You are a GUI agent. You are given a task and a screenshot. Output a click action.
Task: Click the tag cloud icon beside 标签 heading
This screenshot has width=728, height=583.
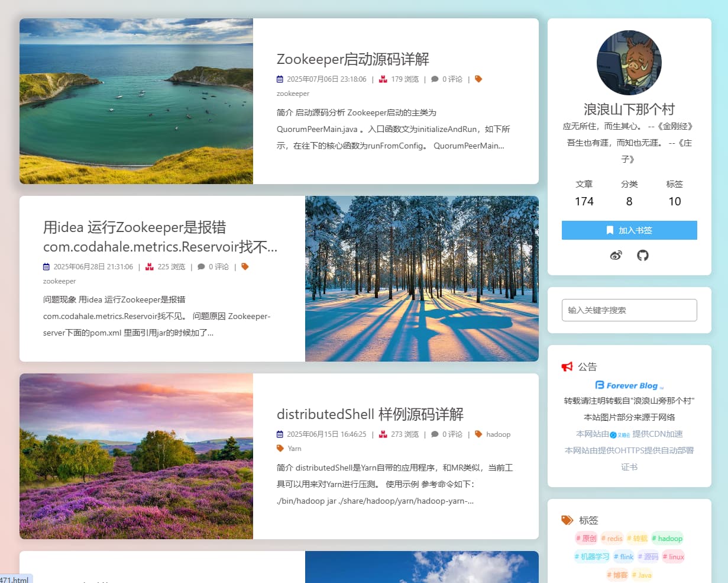point(566,520)
